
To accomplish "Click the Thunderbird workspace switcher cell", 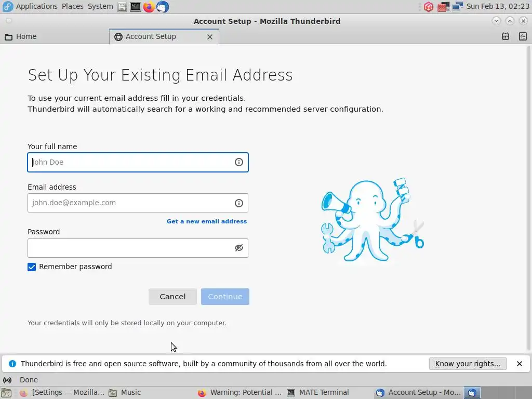I will 472,393.
